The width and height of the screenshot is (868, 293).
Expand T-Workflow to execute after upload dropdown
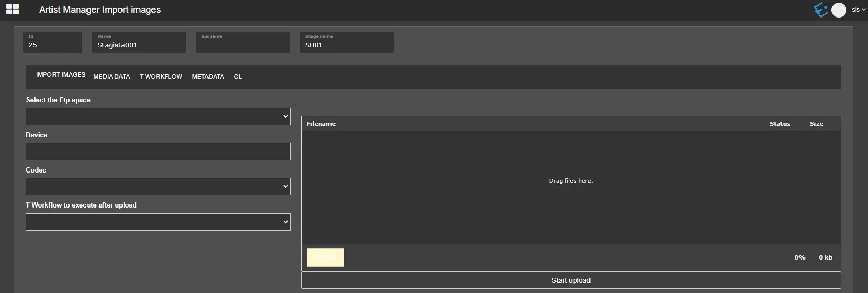pyautogui.click(x=158, y=222)
